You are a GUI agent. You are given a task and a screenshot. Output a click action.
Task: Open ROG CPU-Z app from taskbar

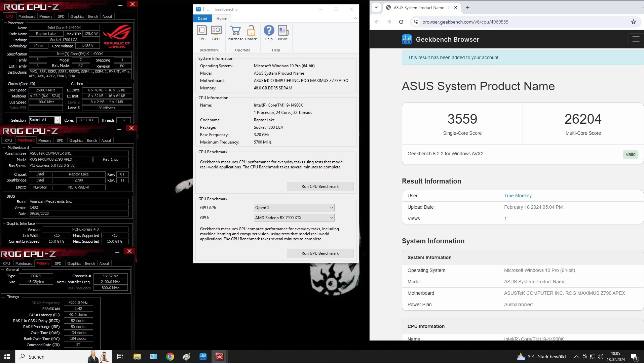coord(219,357)
